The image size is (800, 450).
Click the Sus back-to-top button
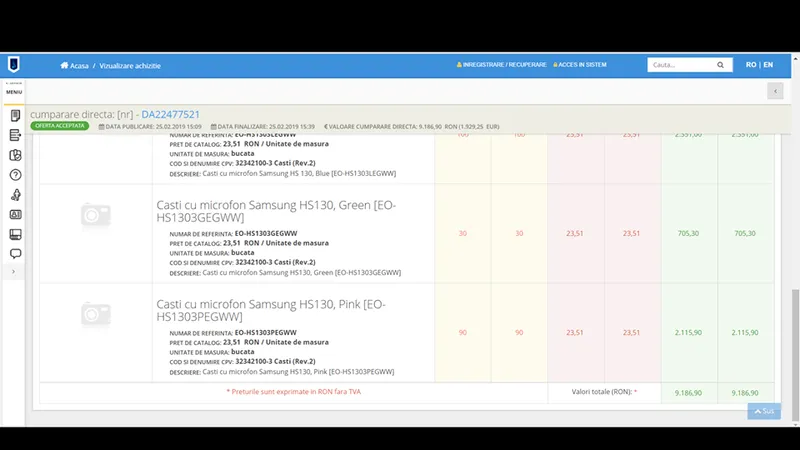tap(764, 411)
